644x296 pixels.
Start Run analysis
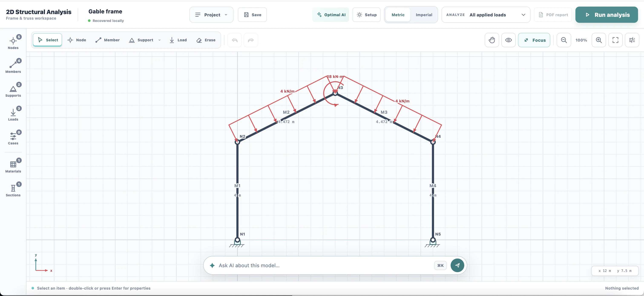pyautogui.click(x=607, y=15)
